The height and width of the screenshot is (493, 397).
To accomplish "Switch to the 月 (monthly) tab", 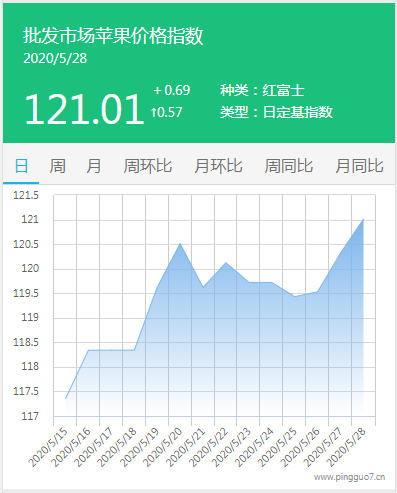I will 94,166.
